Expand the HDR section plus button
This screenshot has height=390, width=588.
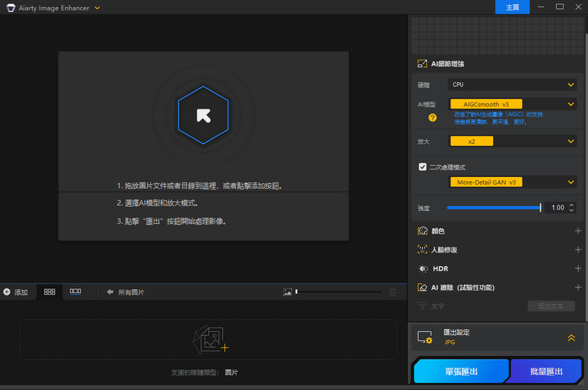(x=578, y=268)
